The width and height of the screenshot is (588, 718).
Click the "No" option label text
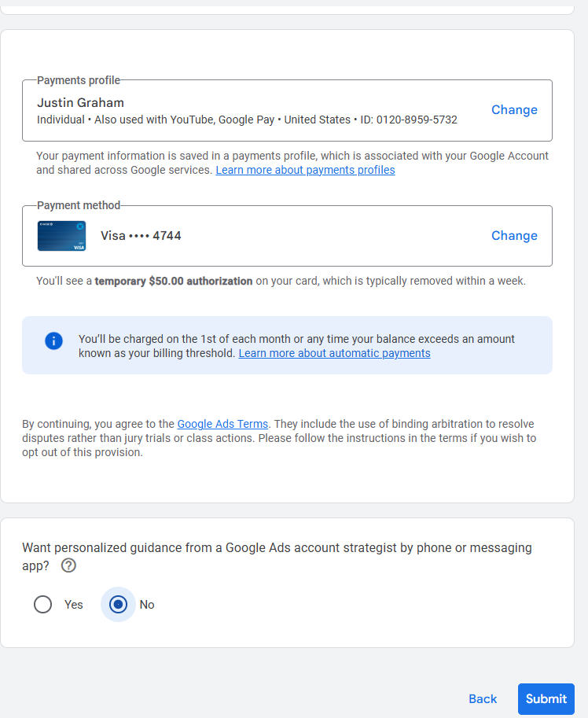coord(147,605)
